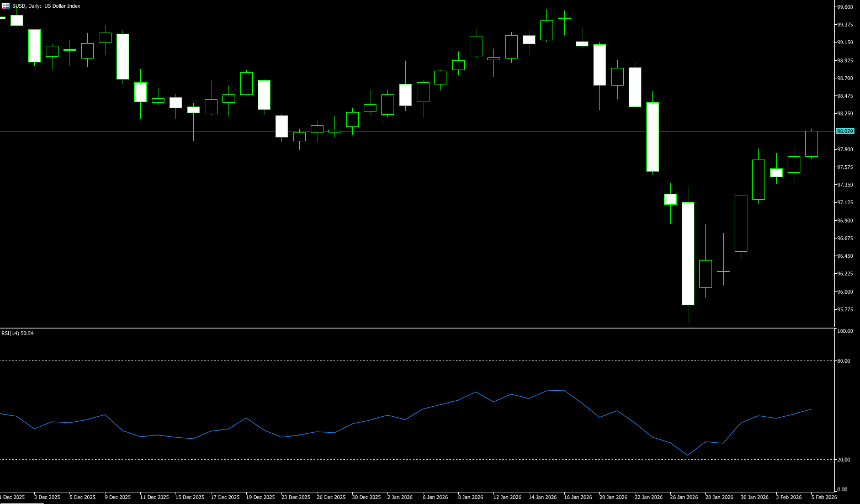860x504 pixels.
Task: Select the rightmost candle touching the price line
Action: 811,144
